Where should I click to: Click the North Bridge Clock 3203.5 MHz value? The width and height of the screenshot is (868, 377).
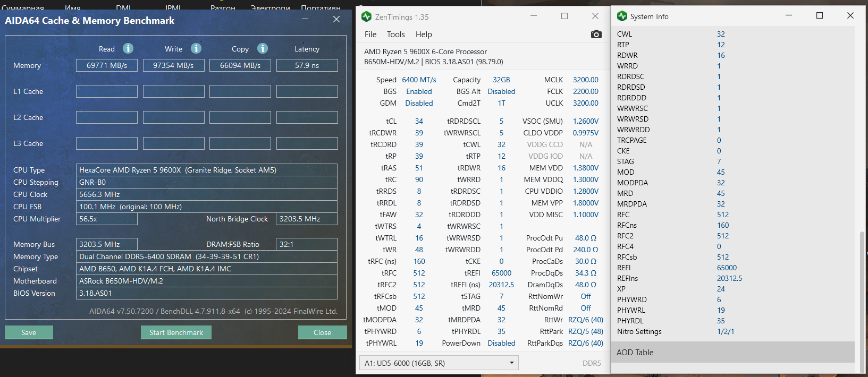click(307, 219)
